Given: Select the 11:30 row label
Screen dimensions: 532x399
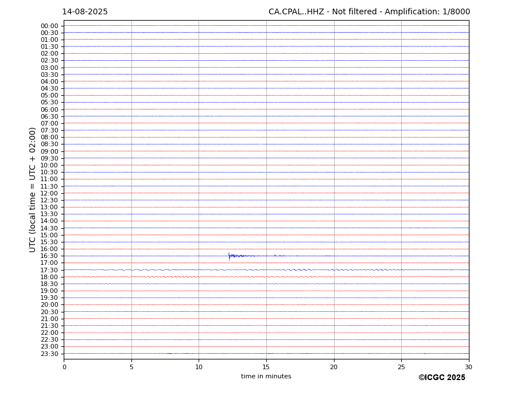Looking at the screenshot, I should click(x=49, y=186).
